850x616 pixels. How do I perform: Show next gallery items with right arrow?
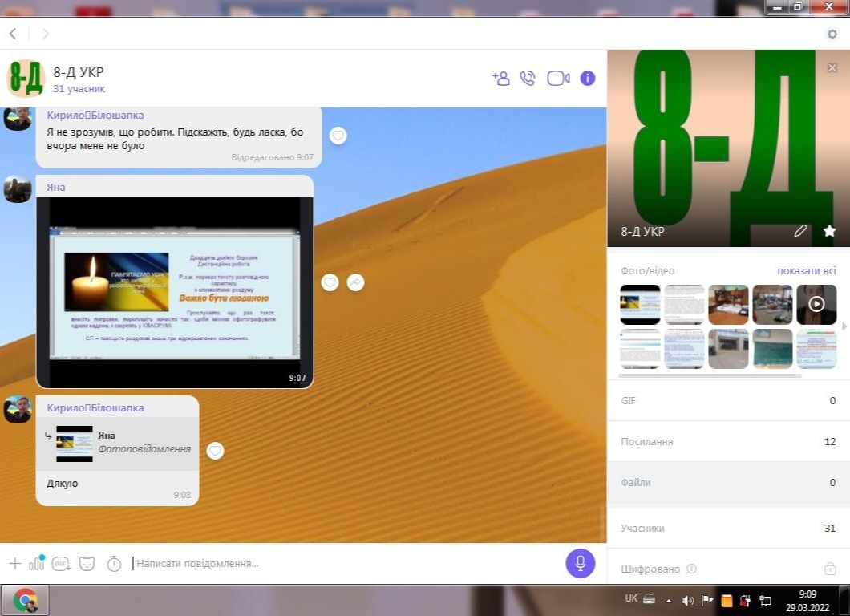[x=844, y=326]
